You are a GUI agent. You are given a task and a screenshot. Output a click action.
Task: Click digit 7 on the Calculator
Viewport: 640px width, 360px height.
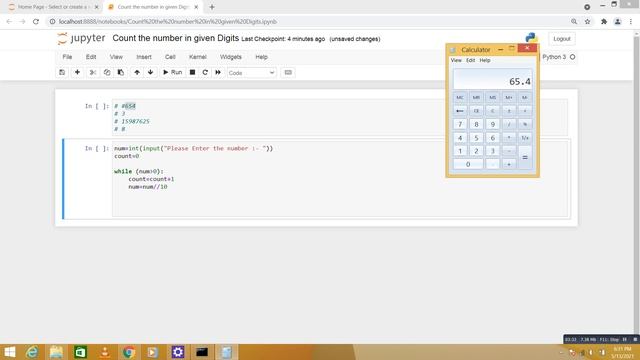point(460,124)
